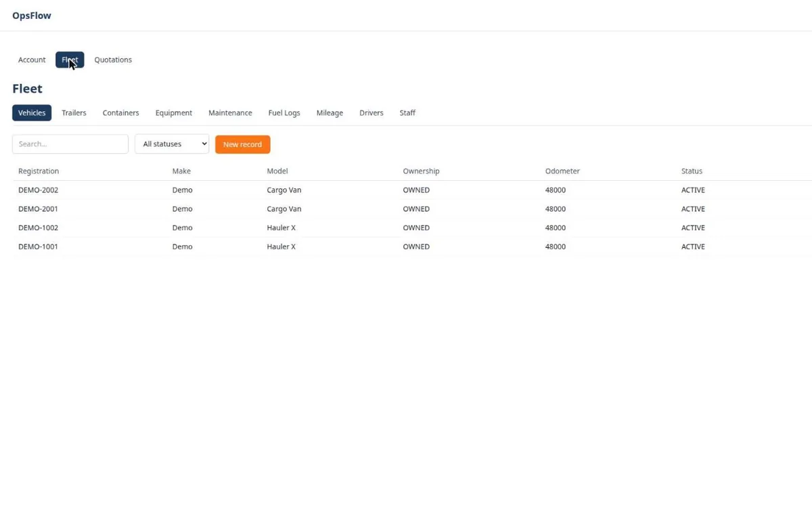Click OWNED in the DEMO-1001 row
This screenshot has height=508, width=812.
coord(416,247)
